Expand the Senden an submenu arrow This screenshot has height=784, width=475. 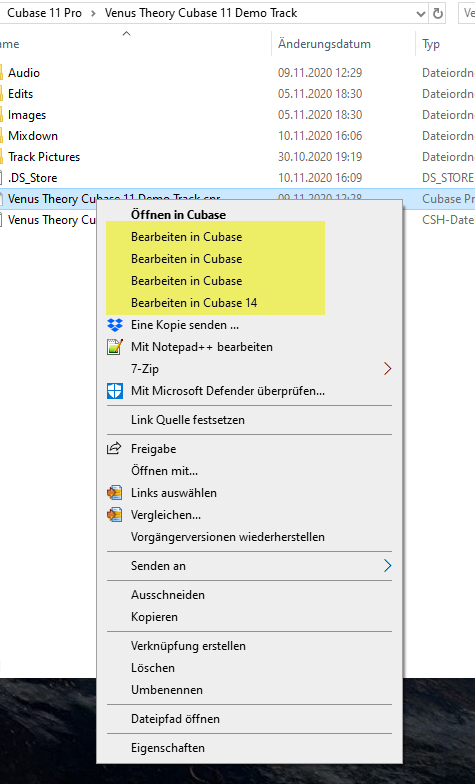point(387,566)
